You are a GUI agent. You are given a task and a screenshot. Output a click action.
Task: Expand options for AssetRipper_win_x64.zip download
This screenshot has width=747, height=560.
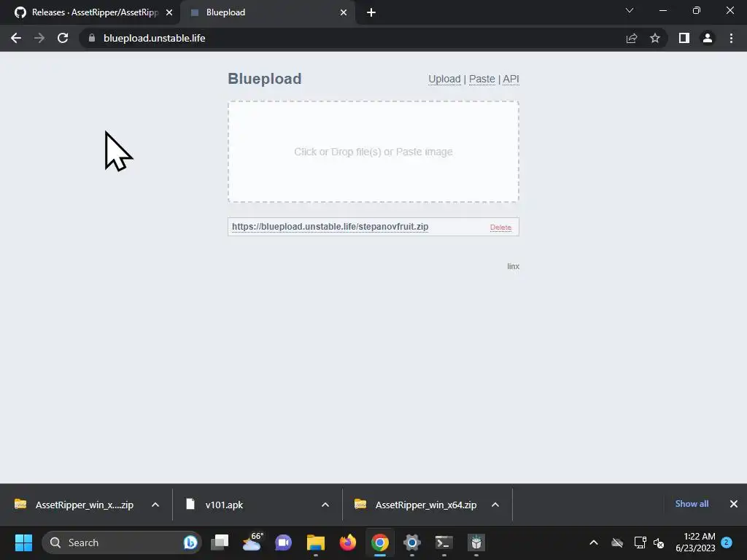pyautogui.click(x=495, y=505)
